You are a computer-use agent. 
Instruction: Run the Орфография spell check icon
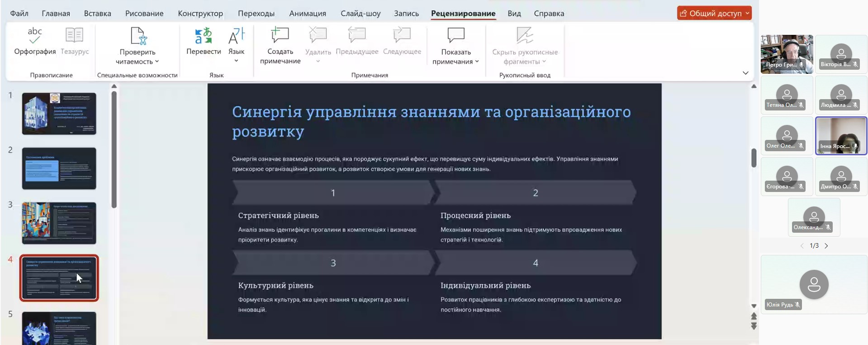[x=35, y=35]
